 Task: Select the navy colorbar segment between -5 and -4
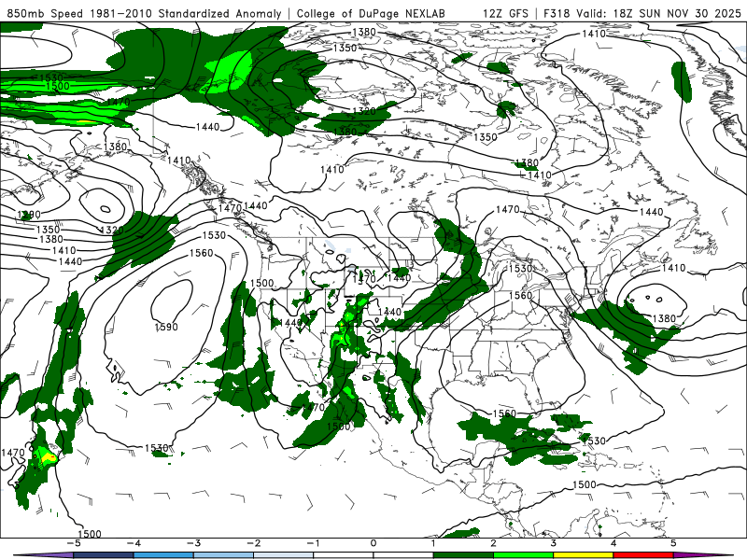click(104, 555)
